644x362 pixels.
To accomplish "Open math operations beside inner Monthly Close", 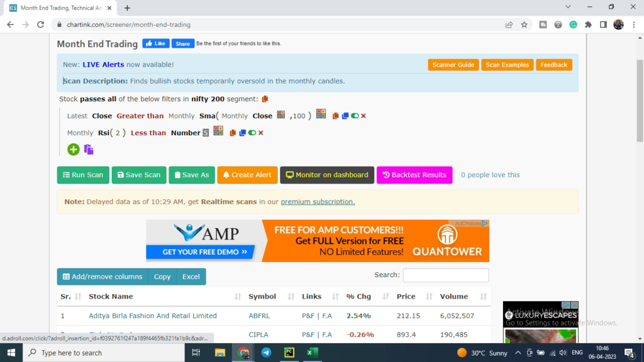I will [281, 115].
